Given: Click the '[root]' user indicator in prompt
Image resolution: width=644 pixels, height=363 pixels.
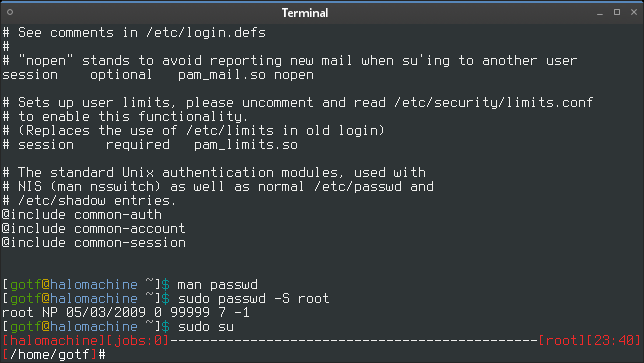Looking at the screenshot, I should [562, 340].
